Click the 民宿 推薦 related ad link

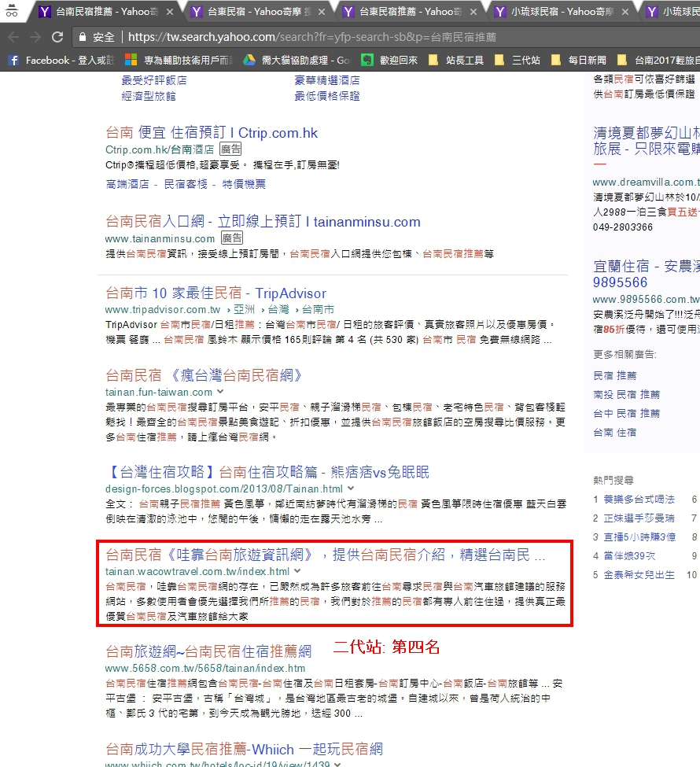(x=615, y=375)
